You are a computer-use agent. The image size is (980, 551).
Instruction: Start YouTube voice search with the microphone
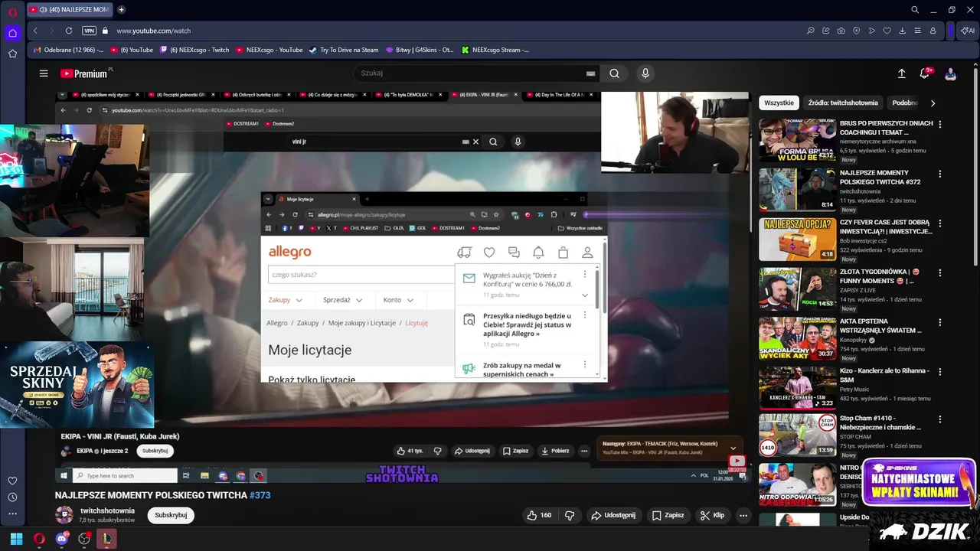click(645, 73)
